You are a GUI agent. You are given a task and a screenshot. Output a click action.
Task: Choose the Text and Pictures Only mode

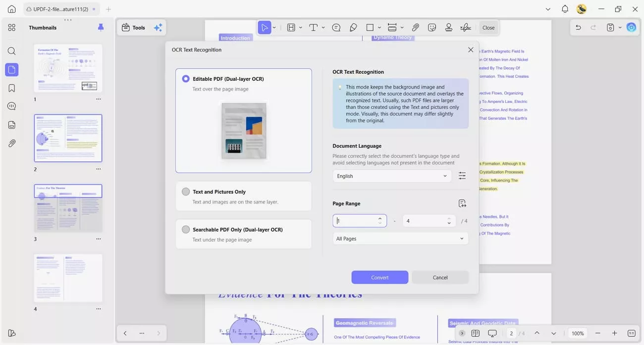click(x=186, y=192)
